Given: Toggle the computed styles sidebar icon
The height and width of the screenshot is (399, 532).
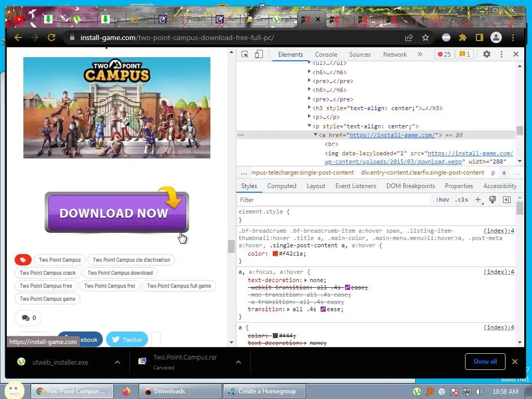Looking at the screenshot, I should tap(507, 200).
